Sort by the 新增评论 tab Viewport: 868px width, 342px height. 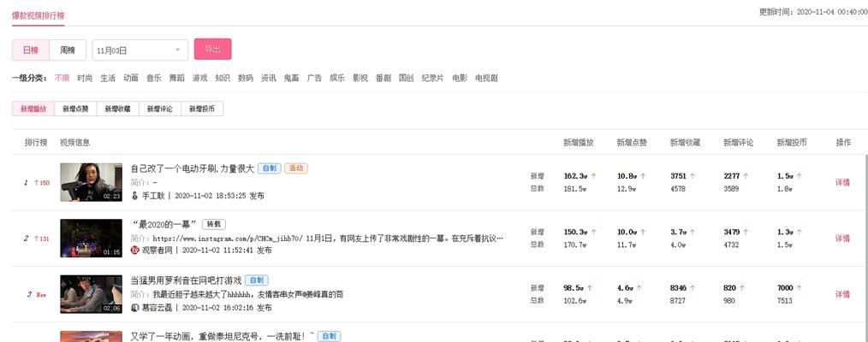point(160,109)
